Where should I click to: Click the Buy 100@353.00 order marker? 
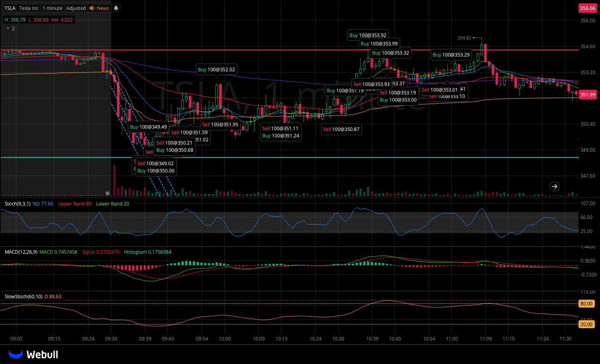pos(398,100)
